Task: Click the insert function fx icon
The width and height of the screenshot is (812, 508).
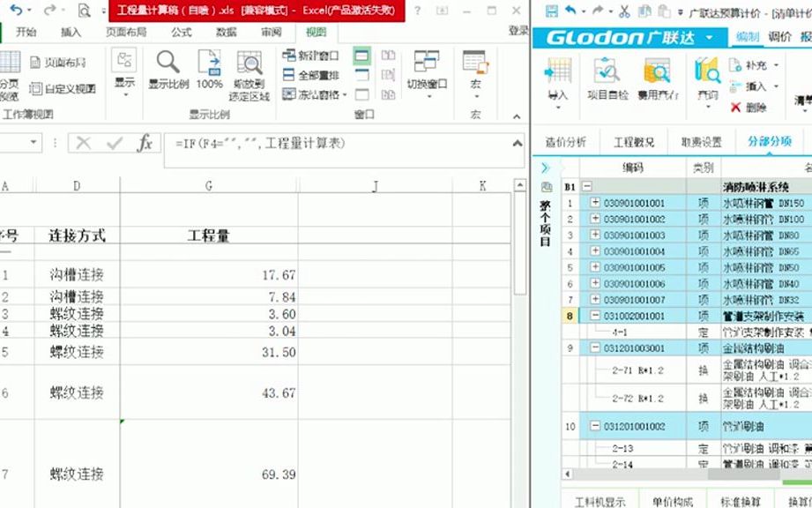Action: click(145, 143)
